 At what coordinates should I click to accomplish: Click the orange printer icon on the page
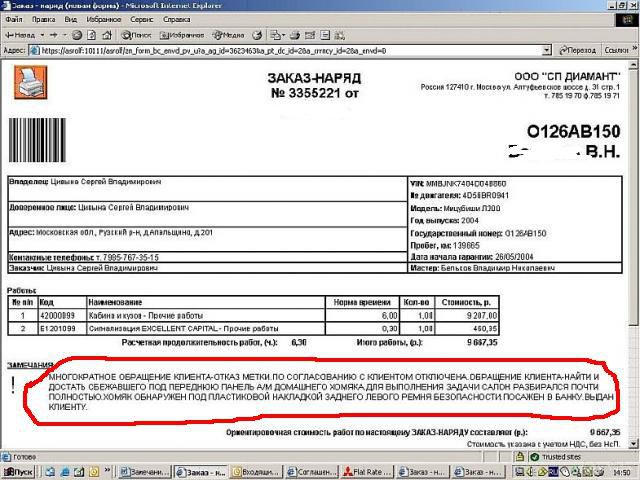coord(31,82)
